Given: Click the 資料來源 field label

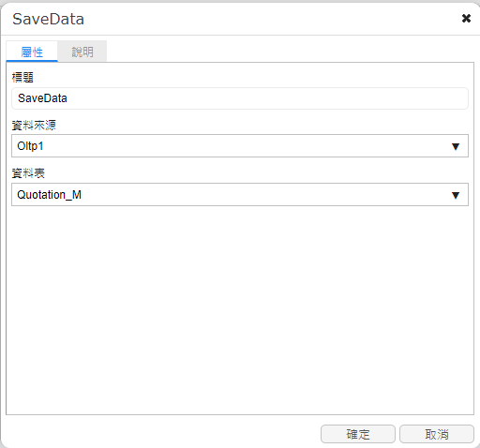Looking at the screenshot, I should [x=34, y=126].
